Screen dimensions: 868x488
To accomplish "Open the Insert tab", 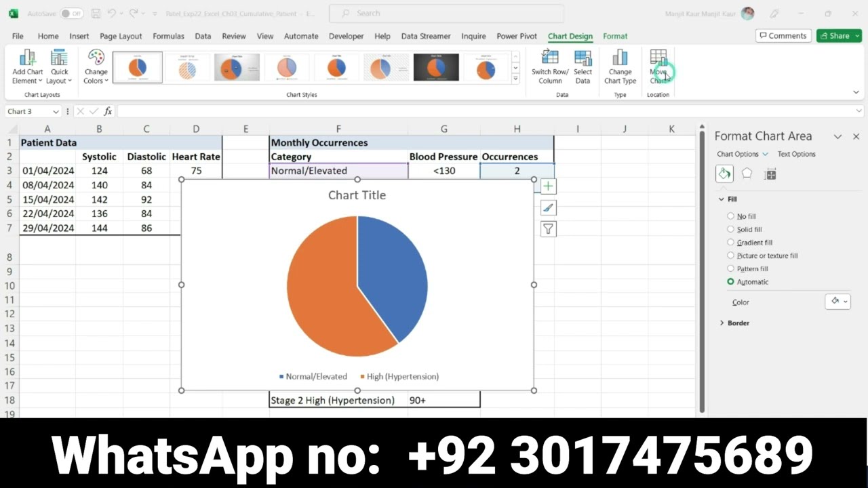I will (79, 36).
